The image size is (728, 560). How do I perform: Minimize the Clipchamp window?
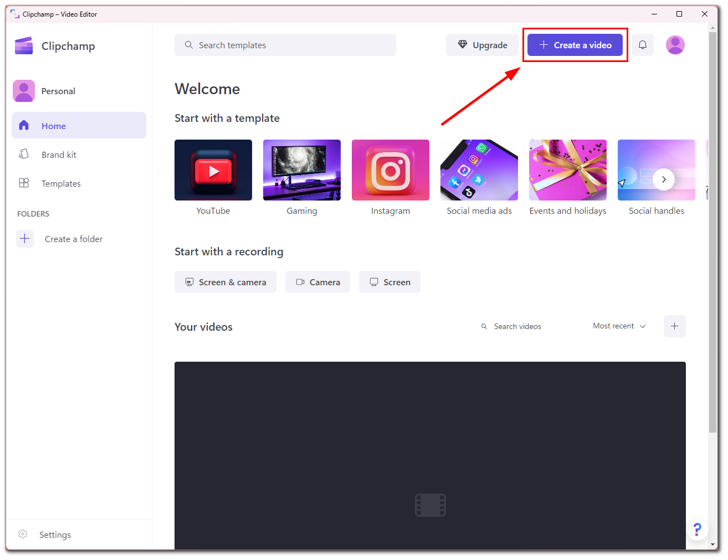pos(654,14)
